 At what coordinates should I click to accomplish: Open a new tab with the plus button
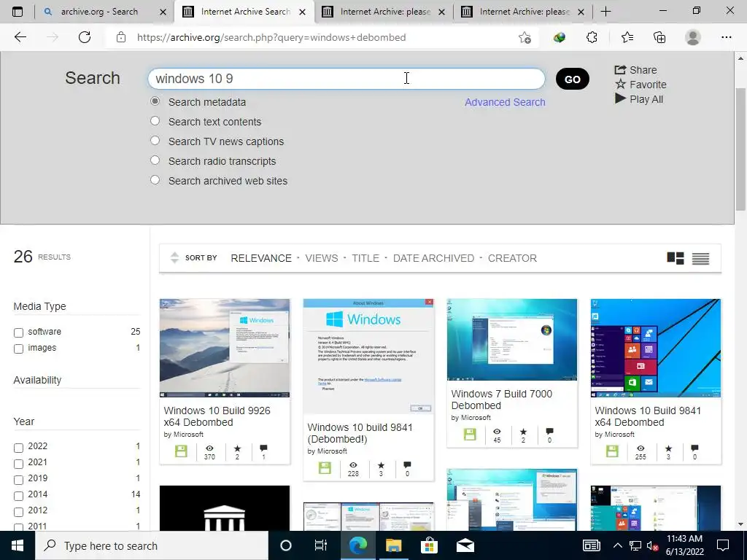click(x=605, y=12)
